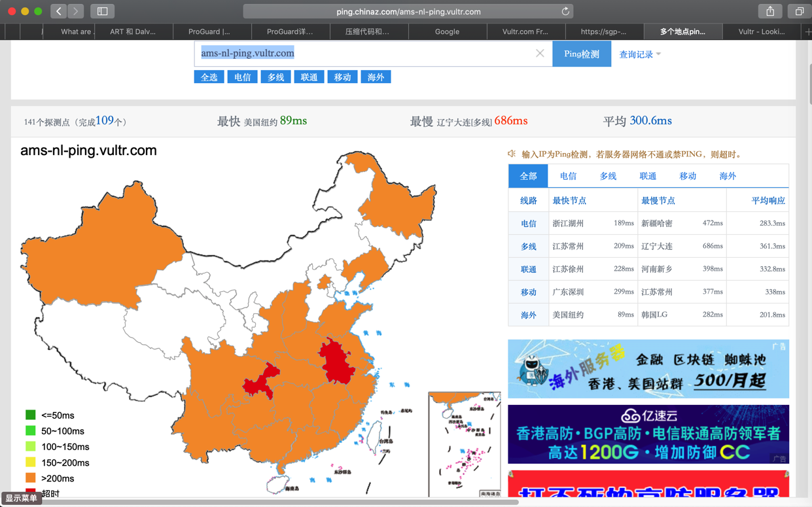
Task: Click the 100~150ms legend color swatch
Action: pos(30,446)
